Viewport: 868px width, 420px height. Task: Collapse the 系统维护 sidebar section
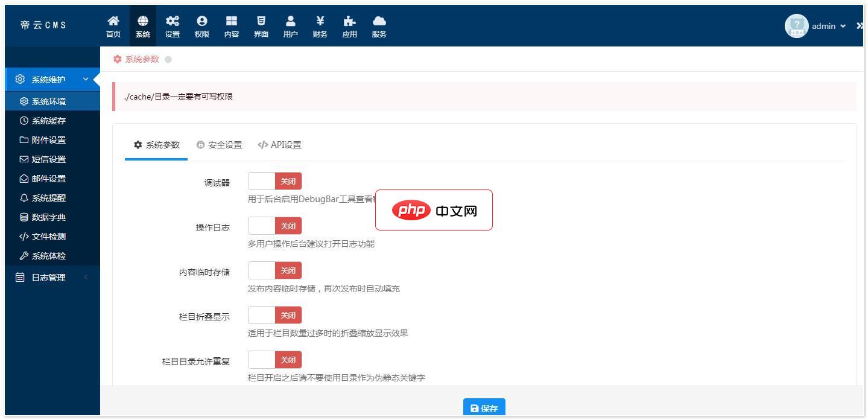[x=52, y=80]
